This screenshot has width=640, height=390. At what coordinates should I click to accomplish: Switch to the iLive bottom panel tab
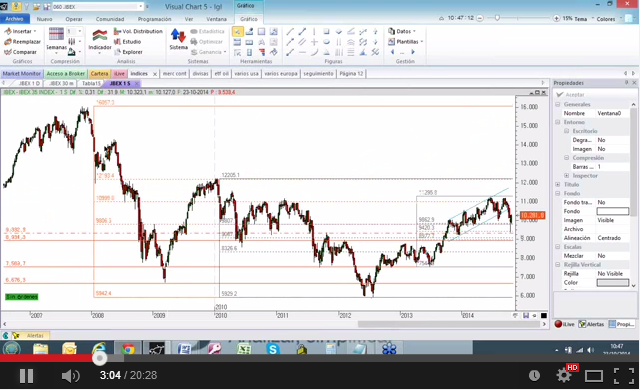click(x=564, y=324)
